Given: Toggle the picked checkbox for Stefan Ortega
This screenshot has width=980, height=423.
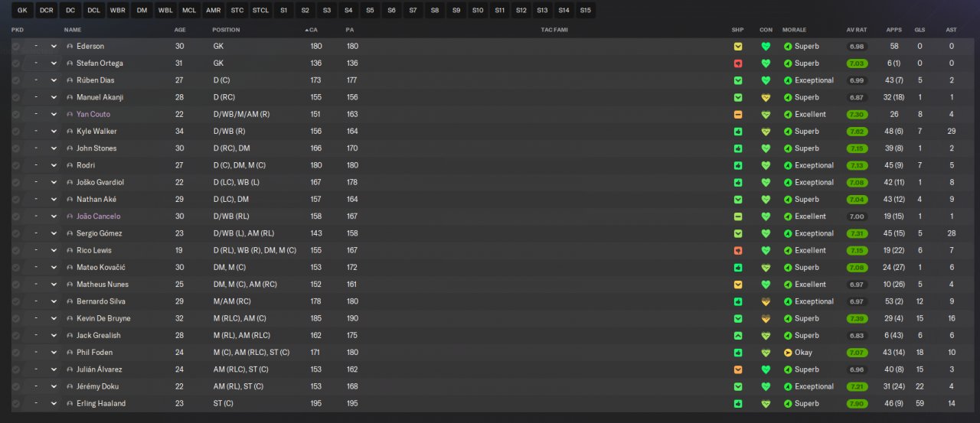Looking at the screenshot, I should 15,63.
